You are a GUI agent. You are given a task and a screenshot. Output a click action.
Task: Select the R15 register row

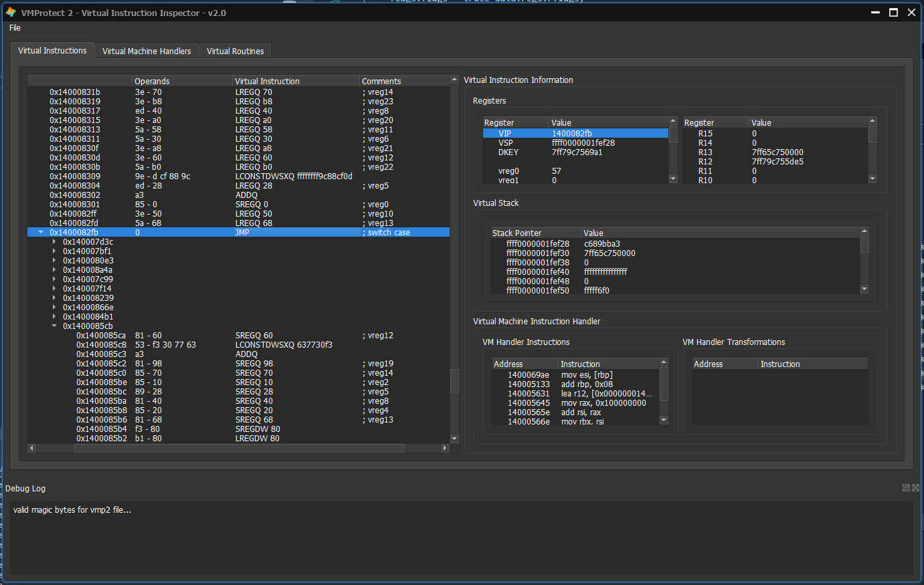click(x=775, y=134)
